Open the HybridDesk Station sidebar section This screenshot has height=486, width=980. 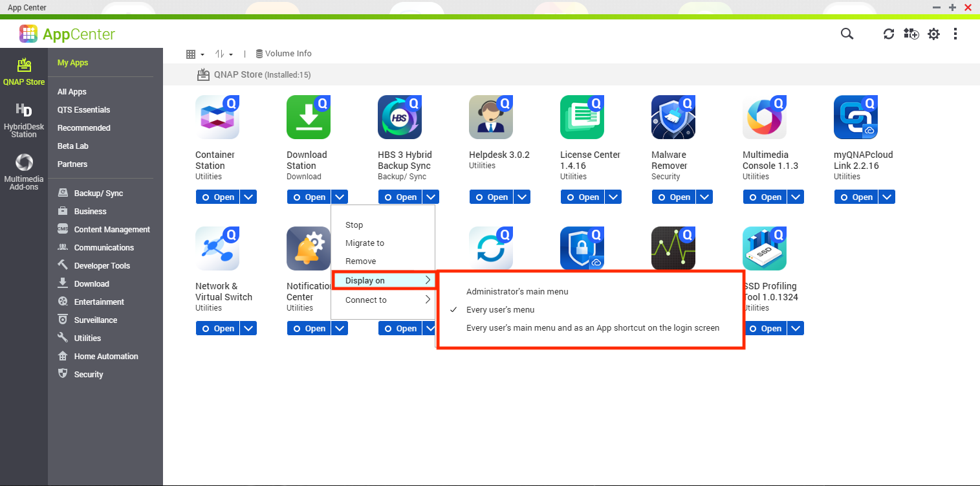tap(24, 120)
